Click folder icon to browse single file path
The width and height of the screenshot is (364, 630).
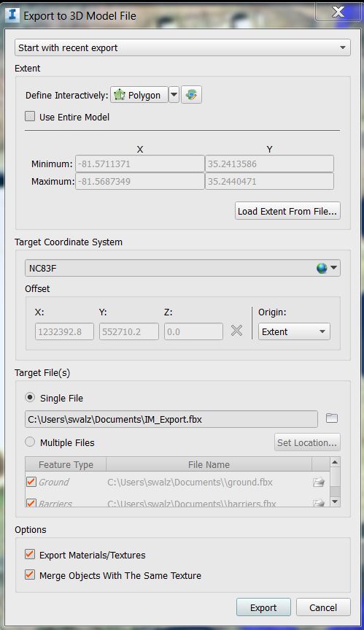[x=331, y=418]
